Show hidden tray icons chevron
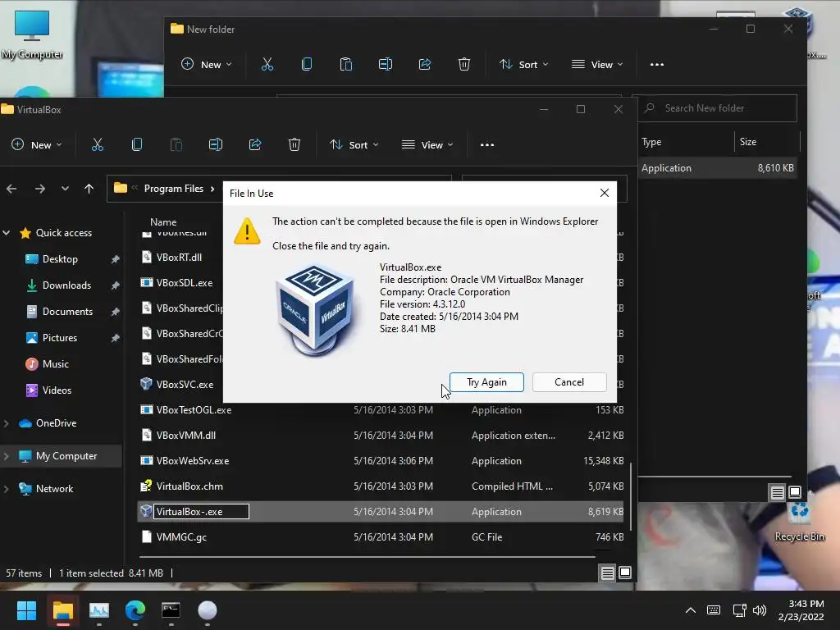840x630 pixels. pyautogui.click(x=691, y=610)
